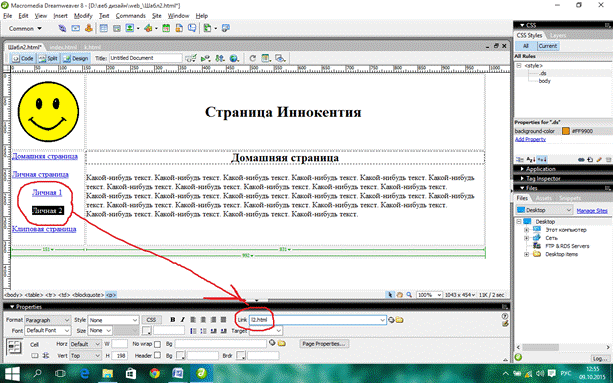This screenshot has height=383, width=613.
Task: Click the Media insert icon
Action: pos(148,28)
